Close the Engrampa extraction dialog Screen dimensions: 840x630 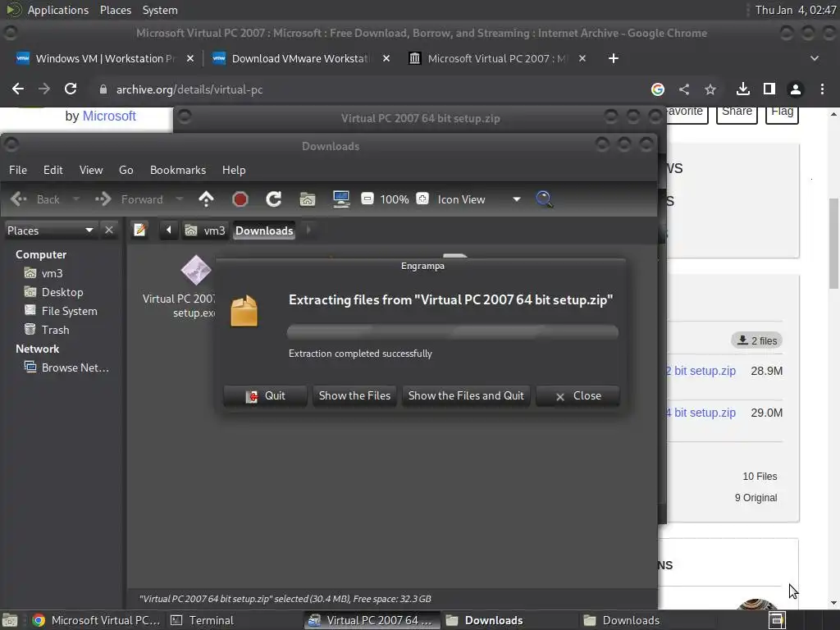point(578,396)
